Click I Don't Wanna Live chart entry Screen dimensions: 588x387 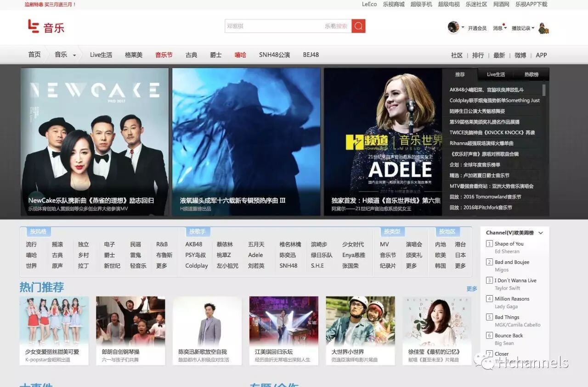click(x=515, y=280)
